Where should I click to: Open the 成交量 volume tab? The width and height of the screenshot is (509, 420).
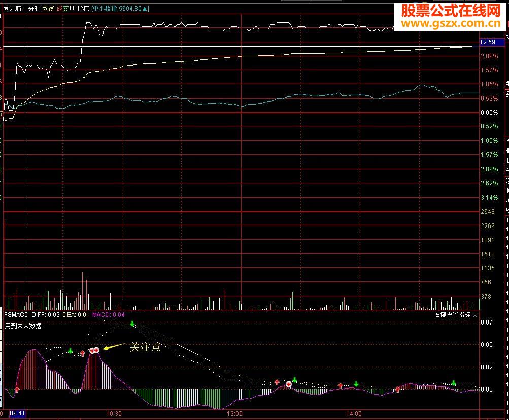click(x=65, y=9)
